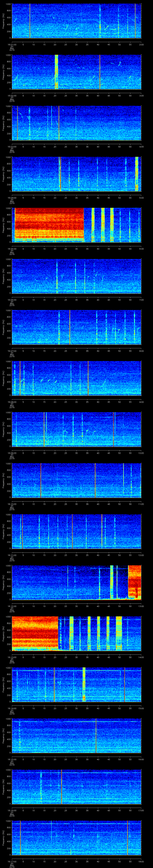Click the 2:00 end time label
The width and height of the screenshot is (153, 868).
point(141,44)
